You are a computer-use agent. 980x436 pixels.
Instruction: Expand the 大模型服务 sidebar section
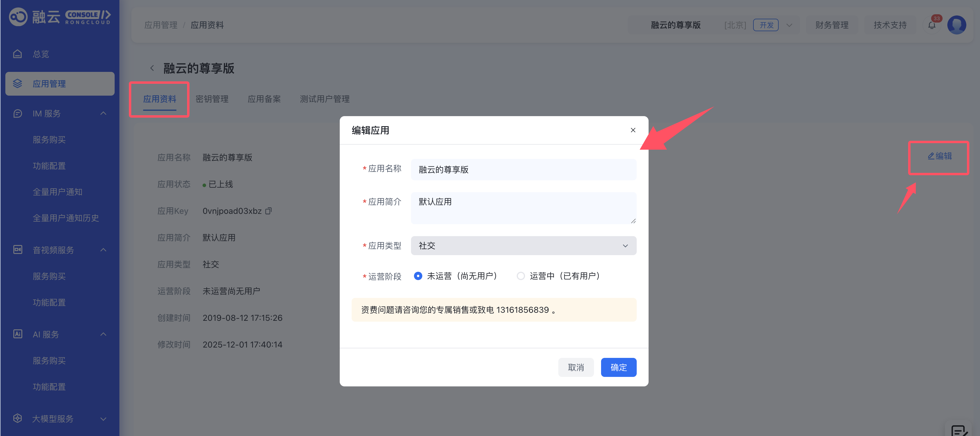(x=103, y=418)
